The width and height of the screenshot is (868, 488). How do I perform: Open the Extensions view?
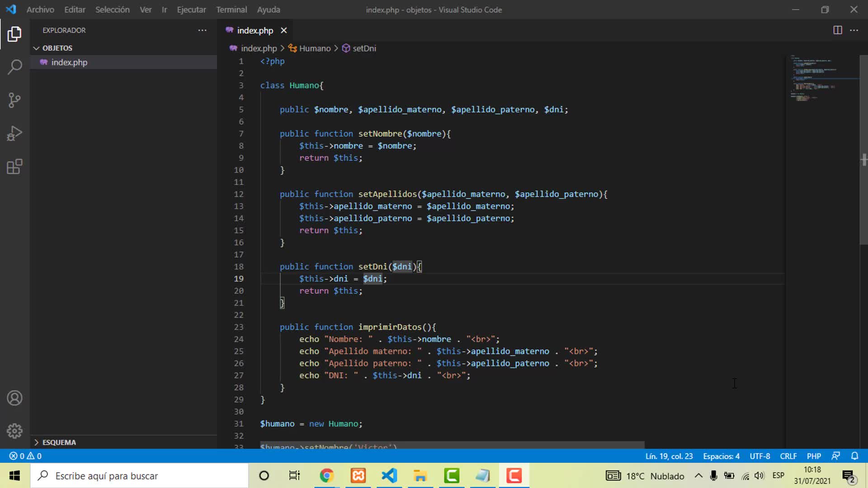coord(14,167)
